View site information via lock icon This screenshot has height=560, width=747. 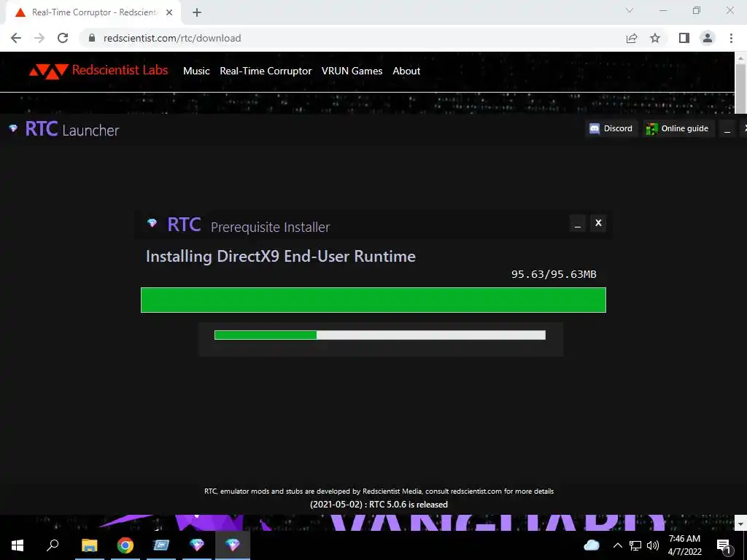pyautogui.click(x=93, y=38)
